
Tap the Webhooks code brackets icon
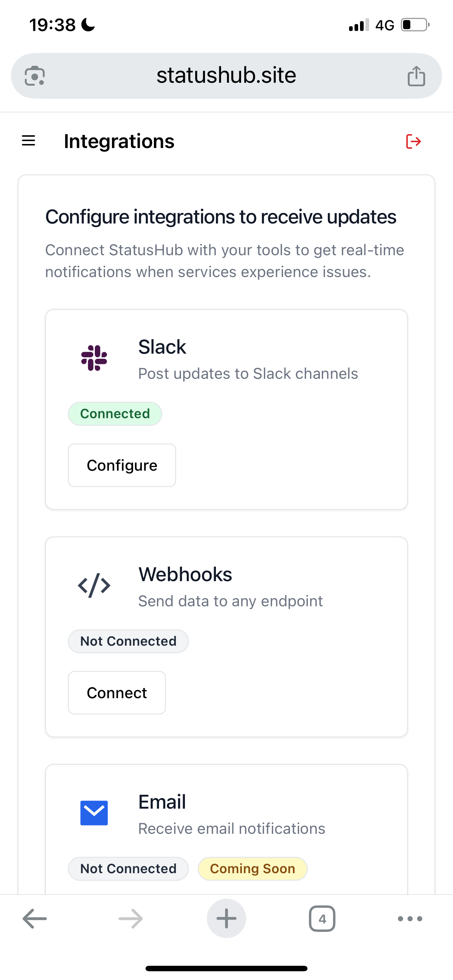94,586
